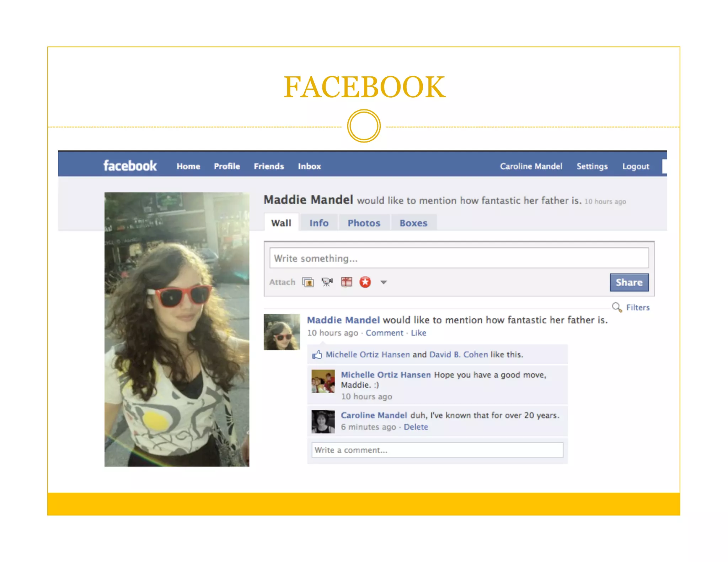The width and height of the screenshot is (728, 562).
Task: Click the facebook logo
Action: [130, 166]
